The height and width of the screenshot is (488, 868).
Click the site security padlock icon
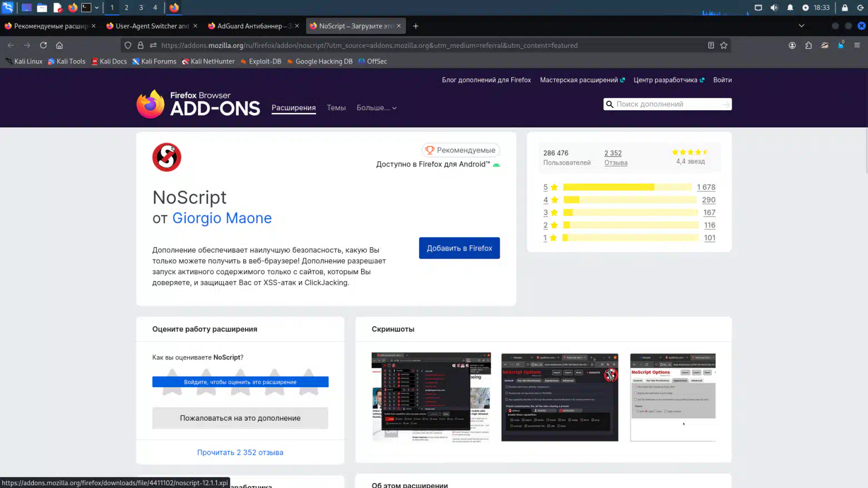tap(140, 45)
